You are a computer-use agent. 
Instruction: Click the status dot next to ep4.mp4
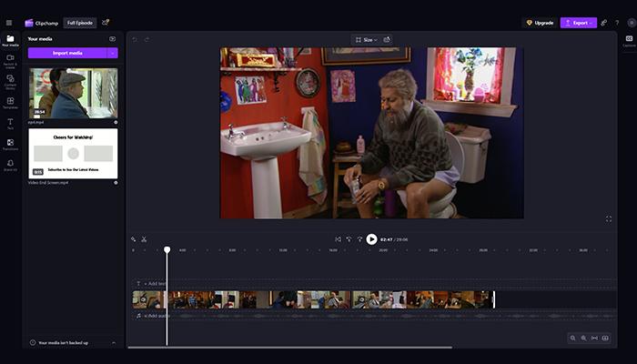pyautogui.click(x=116, y=122)
